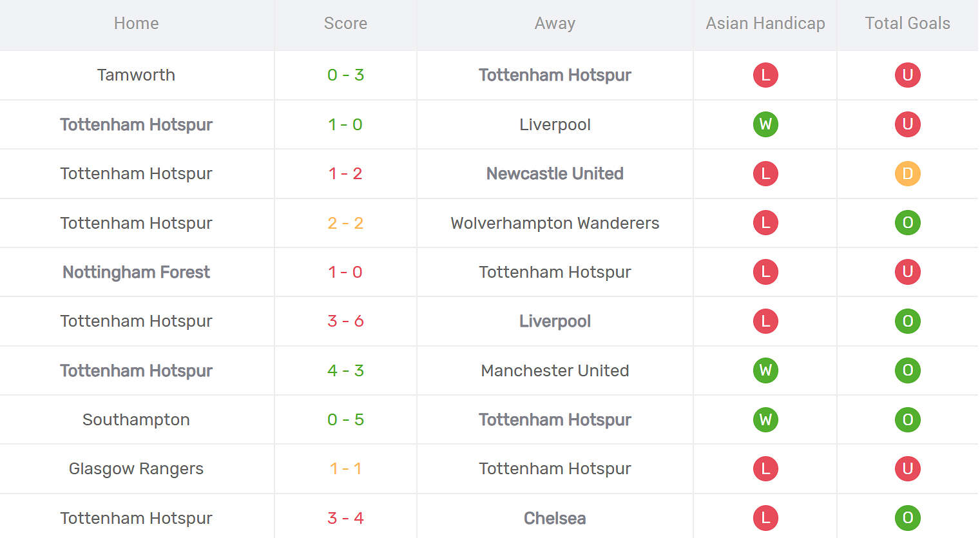Click the yellow D badge in Newcastle United row
The height and width of the screenshot is (538, 980).
click(x=907, y=173)
